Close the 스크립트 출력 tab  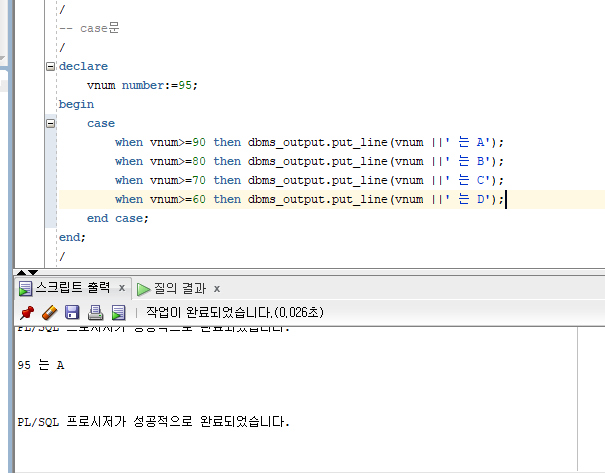pos(122,288)
